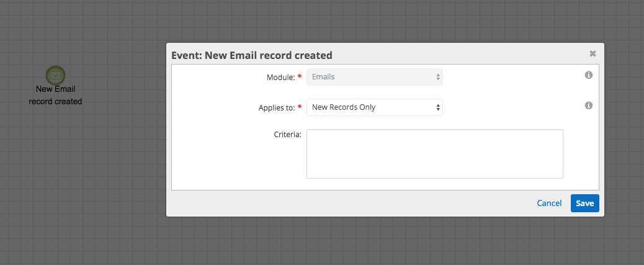Close the Event dialog with the X icon

coord(593,53)
